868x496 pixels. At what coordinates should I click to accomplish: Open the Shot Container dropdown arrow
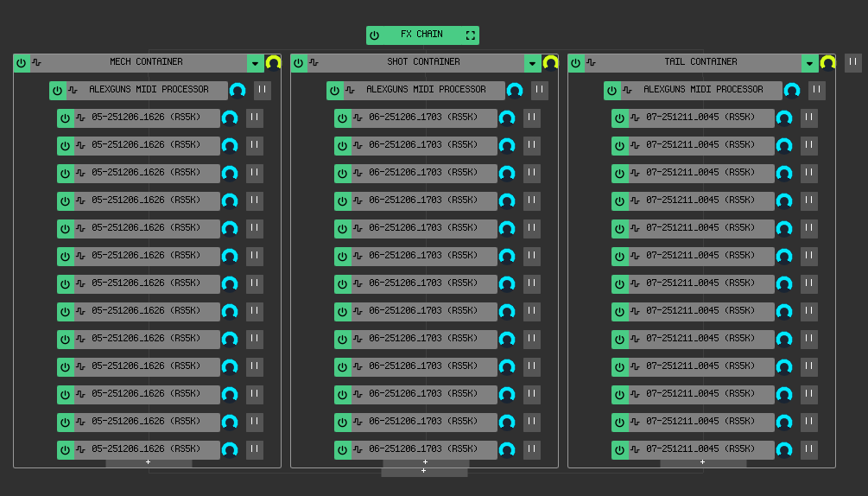532,63
